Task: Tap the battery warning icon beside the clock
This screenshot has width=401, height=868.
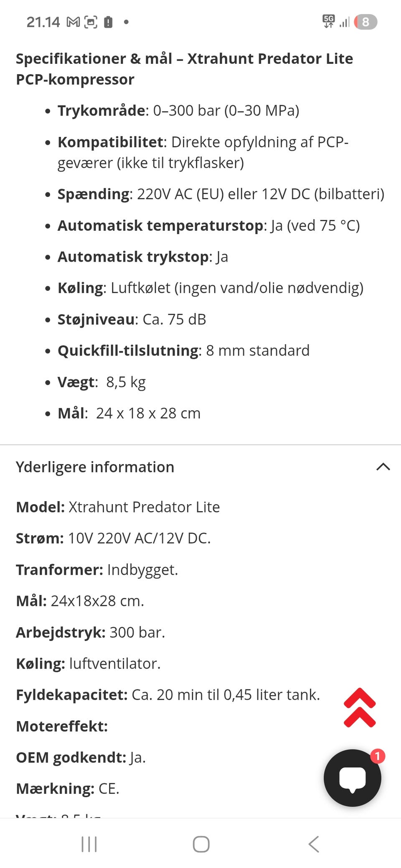Action: click(x=108, y=22)
